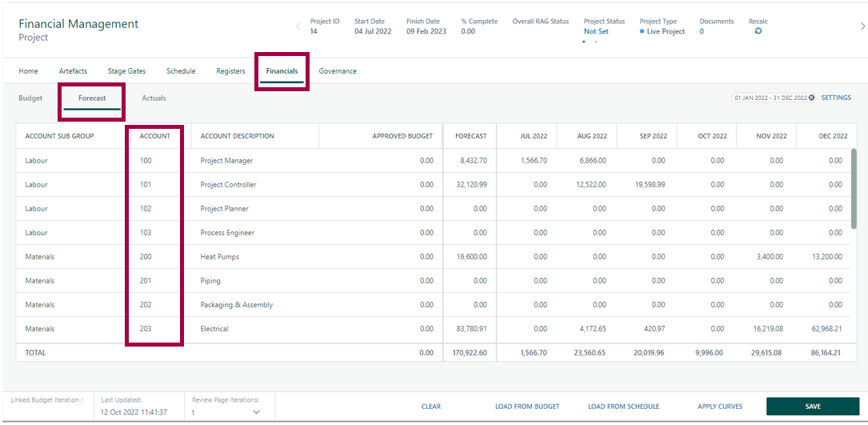The height and width of the screenshot is (425, 868).
Task: Click the AUG 2022 column header
Action: point(592,136)
